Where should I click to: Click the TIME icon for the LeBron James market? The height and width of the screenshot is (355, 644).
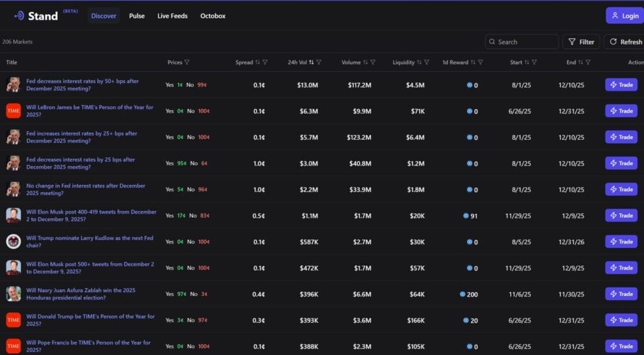[x=13, y=111]
